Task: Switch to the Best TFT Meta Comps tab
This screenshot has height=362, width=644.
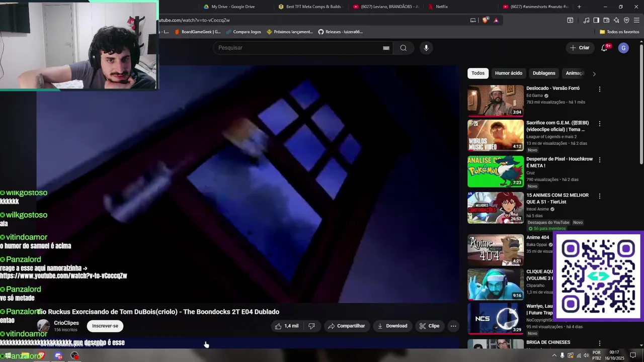Action: point(310,7)
